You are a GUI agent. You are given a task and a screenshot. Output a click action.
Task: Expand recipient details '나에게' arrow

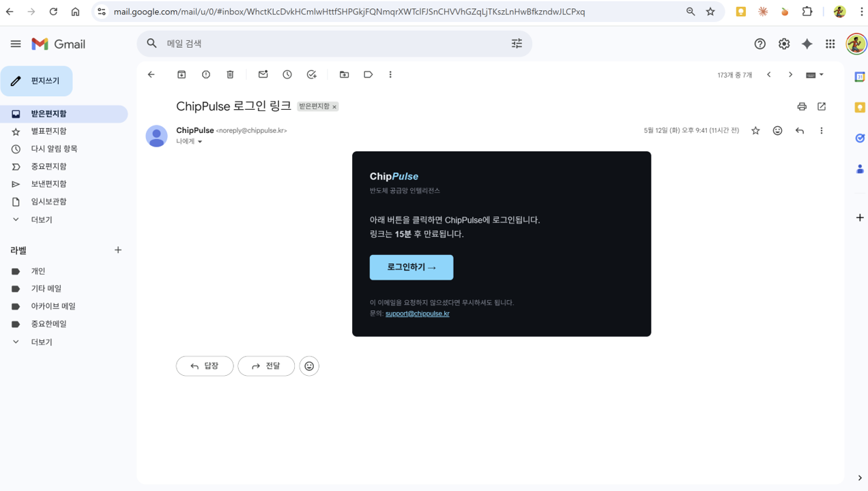(x=200, y=142)
